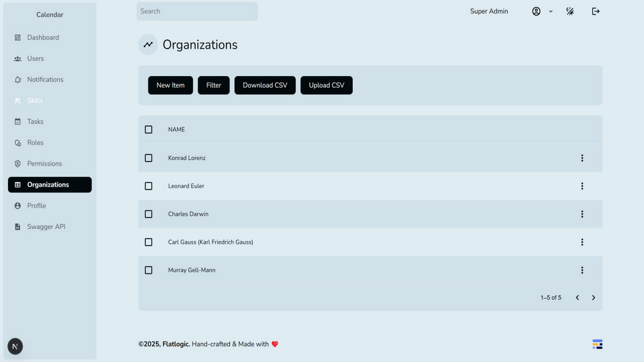The height and width of the screenshot is (362, 644).
Task: Click the Flatlogic footer link
Action: (176, 344)
